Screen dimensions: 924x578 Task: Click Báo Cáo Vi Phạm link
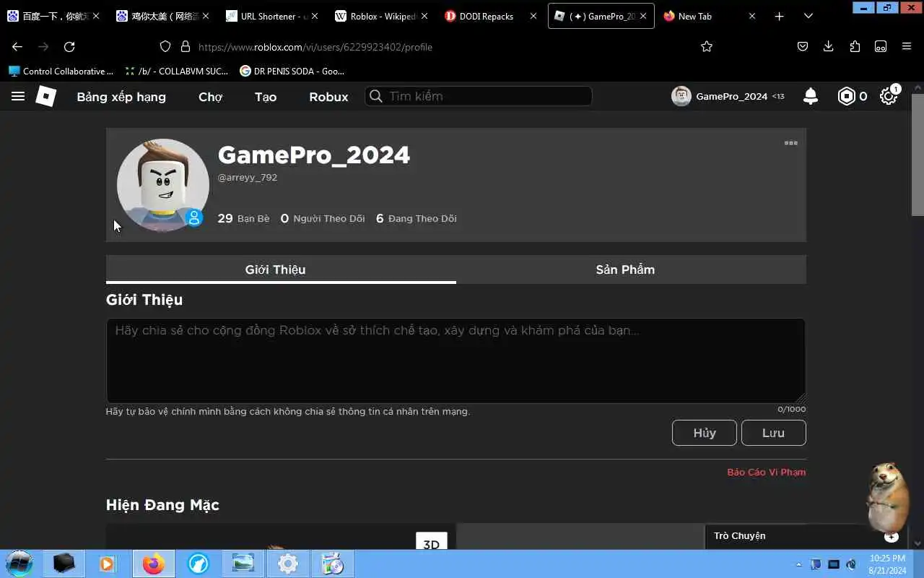tap(767, 472)
